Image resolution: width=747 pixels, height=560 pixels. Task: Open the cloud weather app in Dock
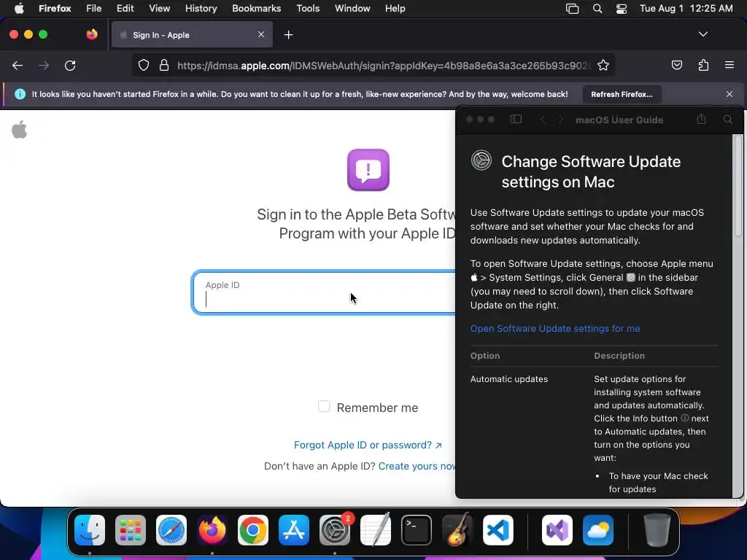pos(598,530)
